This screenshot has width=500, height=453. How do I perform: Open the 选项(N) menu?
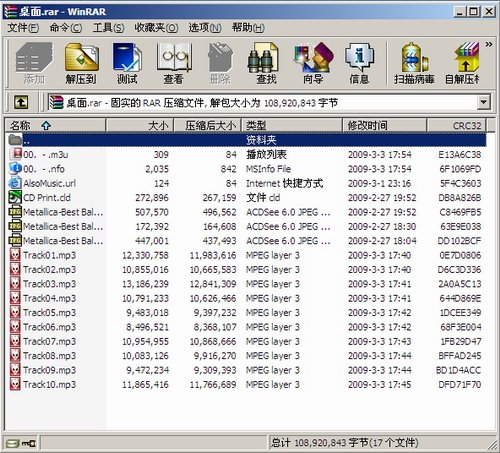coord(205,27)
